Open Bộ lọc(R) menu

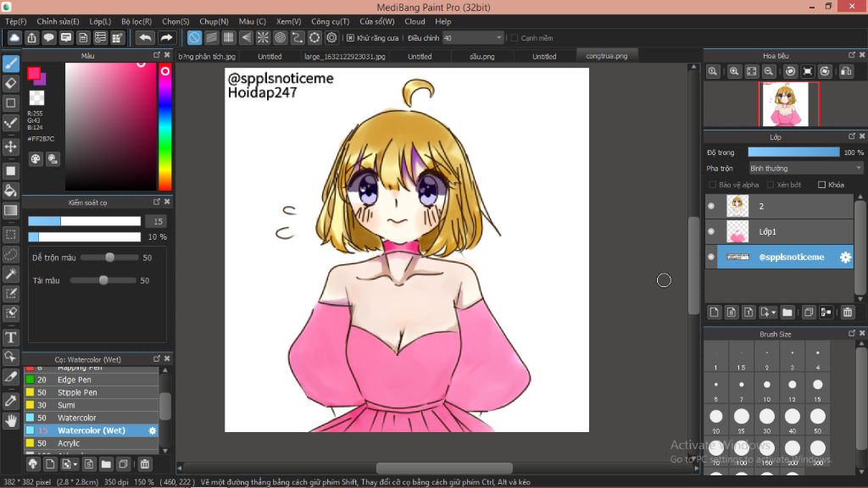click(136, 21)
